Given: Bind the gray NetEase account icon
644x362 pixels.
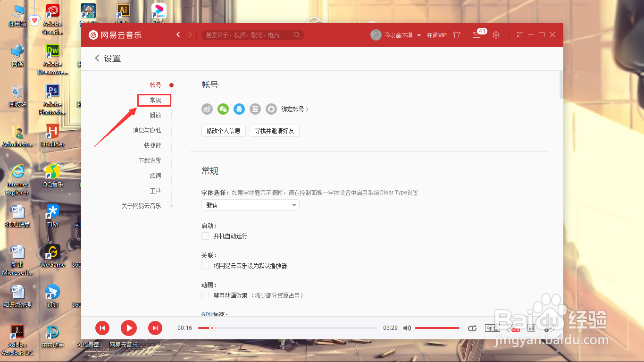Looking at the screenshot, I should tap(271, 109).
